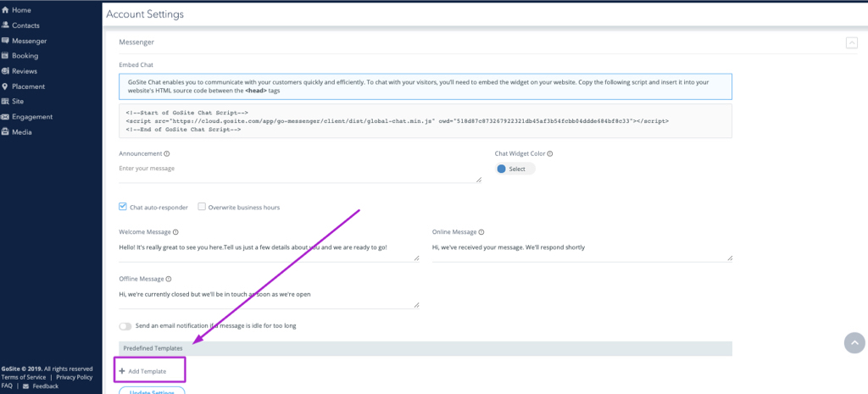Click the Messenger section heading
Viewport: 868px width, 394px height.
[136, 42]
